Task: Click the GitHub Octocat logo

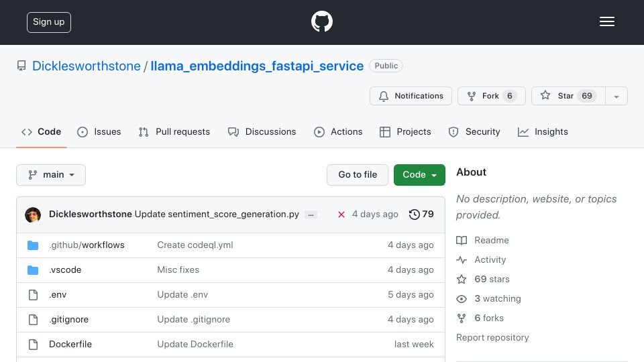Action: (321, 21)
